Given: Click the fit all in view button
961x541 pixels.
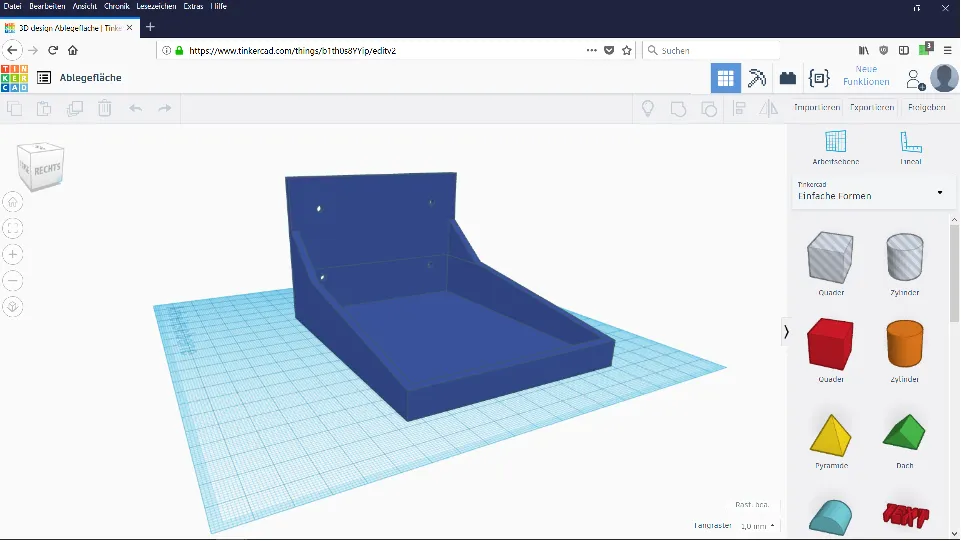Looking at the screenshot, I should 13,228.
